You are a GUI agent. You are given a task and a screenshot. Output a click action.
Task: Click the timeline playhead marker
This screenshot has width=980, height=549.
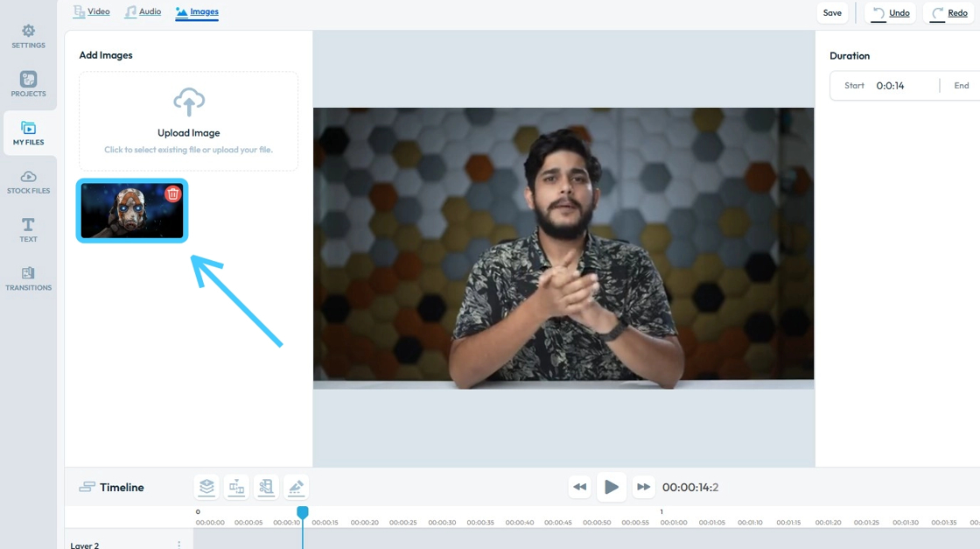pyautogui.click(x=303, y=512)
